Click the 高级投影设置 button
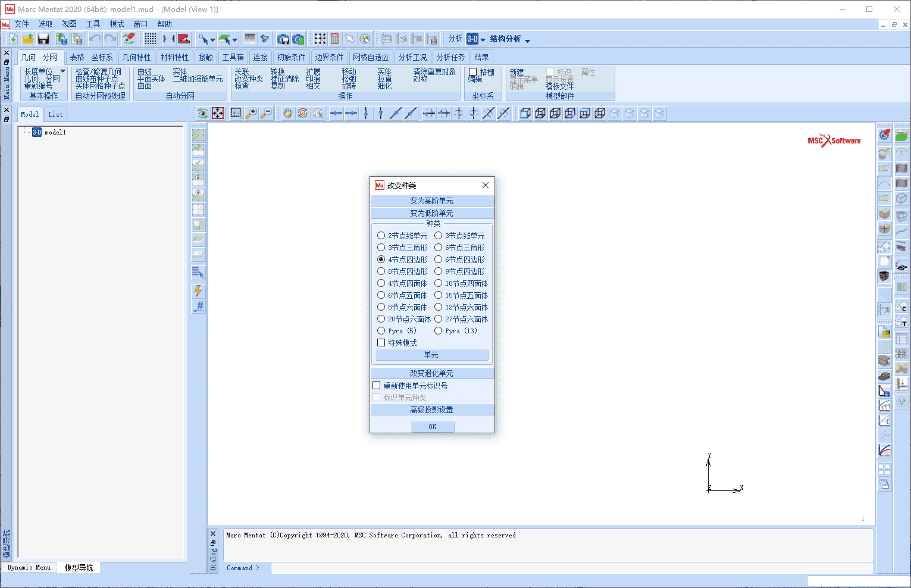This screenshot has width=911, height=588. click(x=432, y=409)
